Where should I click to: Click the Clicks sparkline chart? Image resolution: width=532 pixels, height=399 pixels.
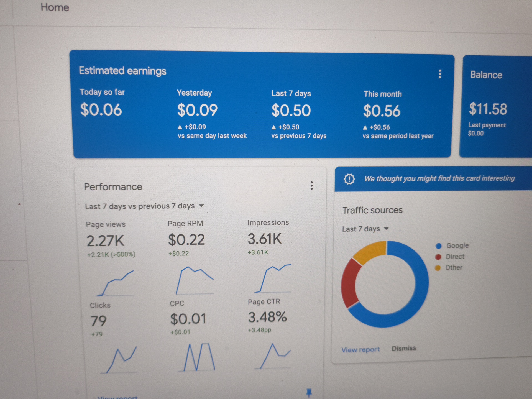(119, 360)
